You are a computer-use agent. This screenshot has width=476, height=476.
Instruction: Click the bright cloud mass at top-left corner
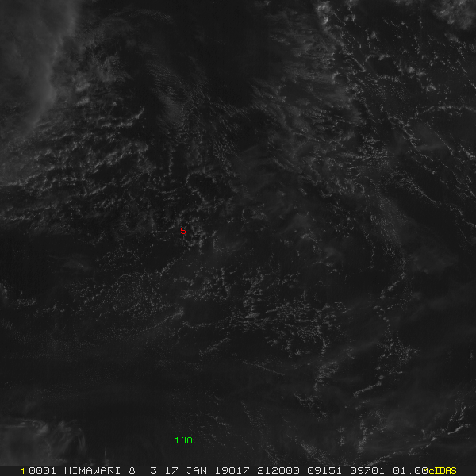(x=29, y=61)
